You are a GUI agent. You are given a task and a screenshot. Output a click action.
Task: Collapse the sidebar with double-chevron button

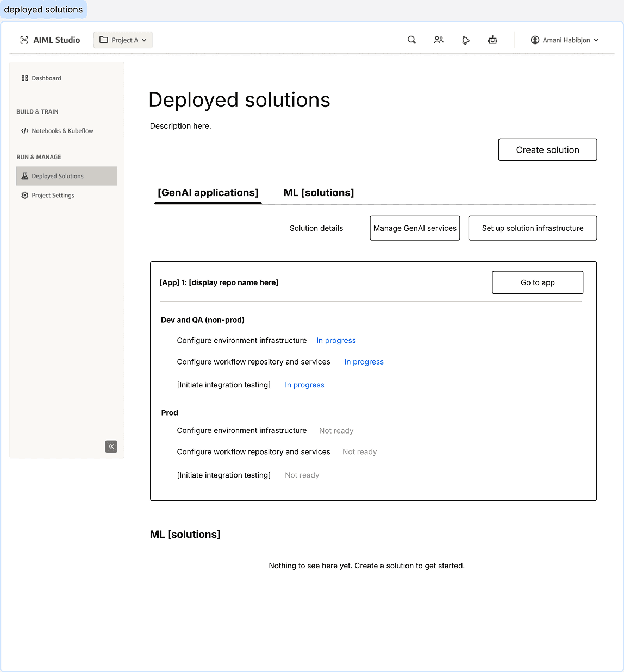coord(111,447)
